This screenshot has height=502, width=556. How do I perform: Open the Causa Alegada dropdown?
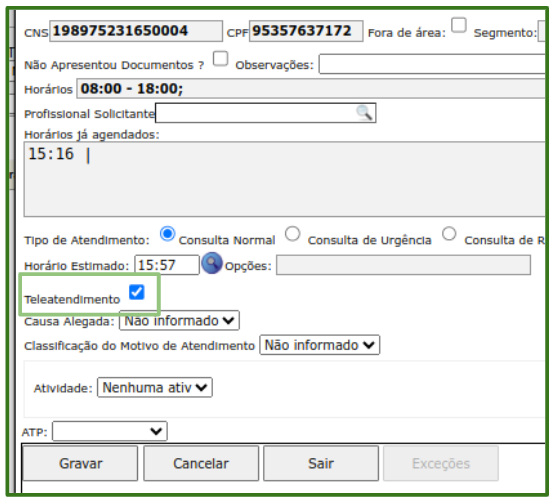point(179,320)
